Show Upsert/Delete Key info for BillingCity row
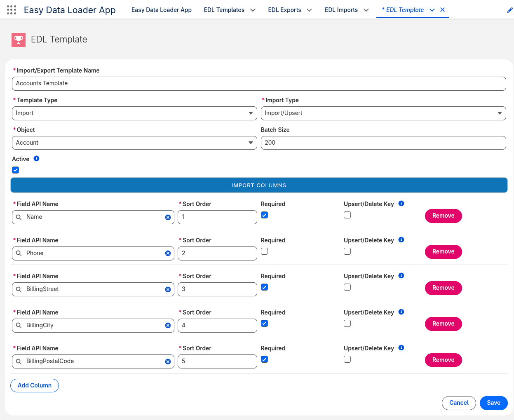The width and height of the screenshot is (514, 420). point(401,312)
